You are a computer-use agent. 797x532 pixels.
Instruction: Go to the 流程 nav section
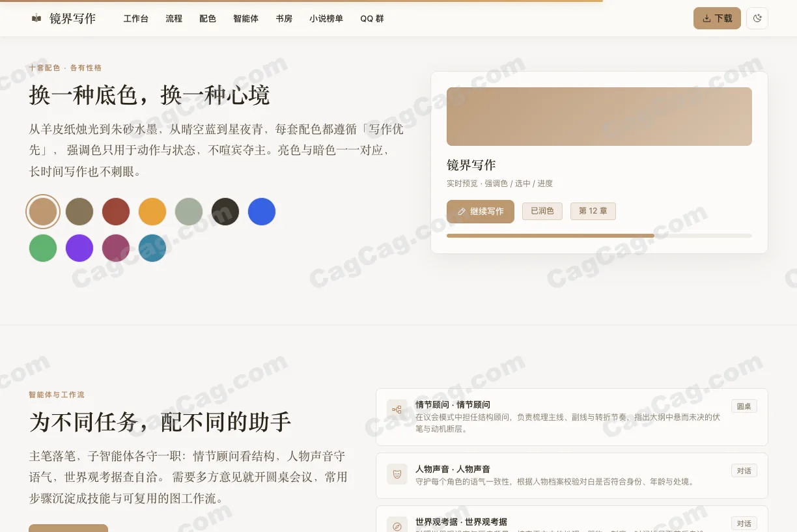174,19
